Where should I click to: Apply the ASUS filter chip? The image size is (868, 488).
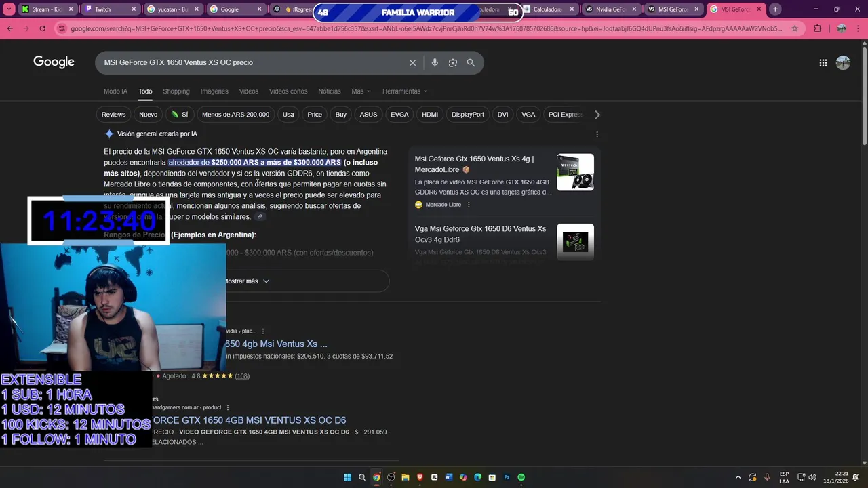click(368, 115)
